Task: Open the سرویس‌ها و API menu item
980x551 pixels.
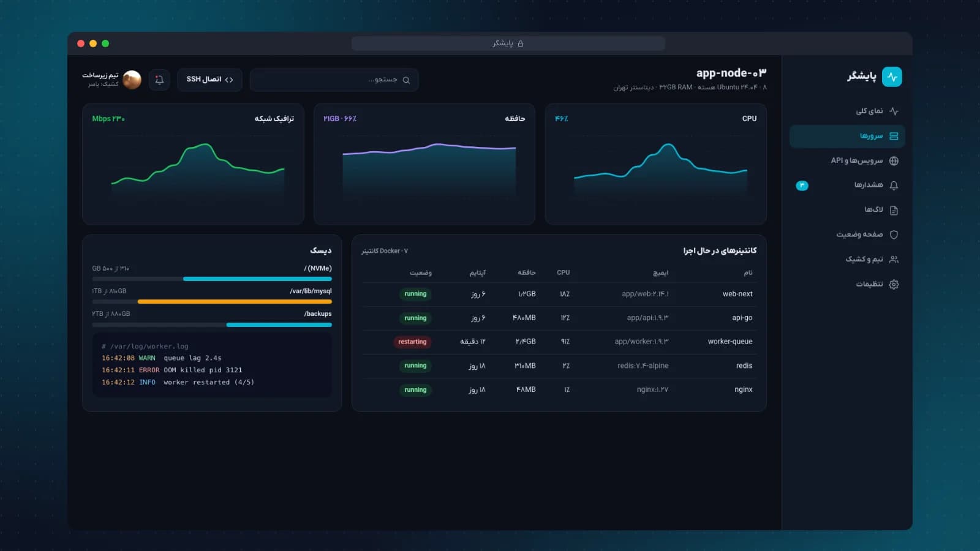Action: [x=847, y=161]
